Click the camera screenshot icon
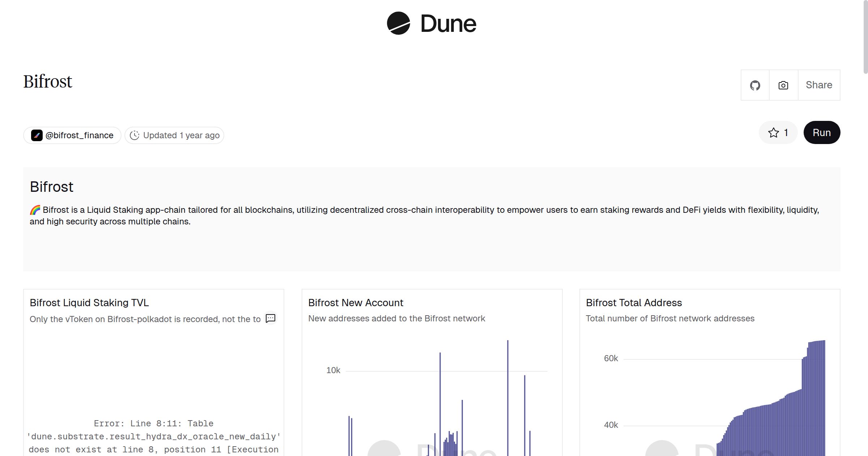This screenshot has height=456, width=868. coord(783,85)
